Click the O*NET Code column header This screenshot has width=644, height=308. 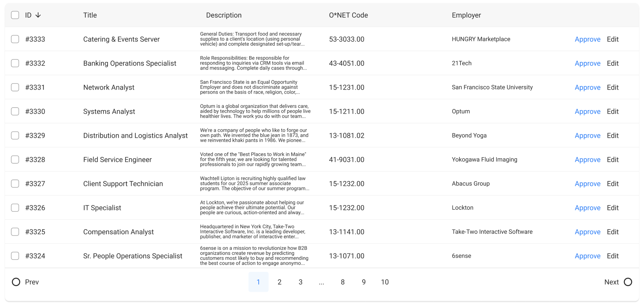348,15
